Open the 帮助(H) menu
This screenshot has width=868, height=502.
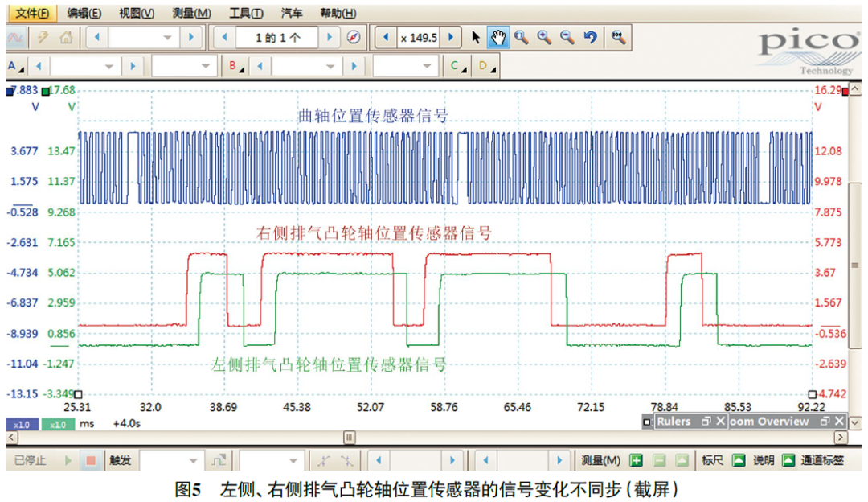click(x=338, y=13)
